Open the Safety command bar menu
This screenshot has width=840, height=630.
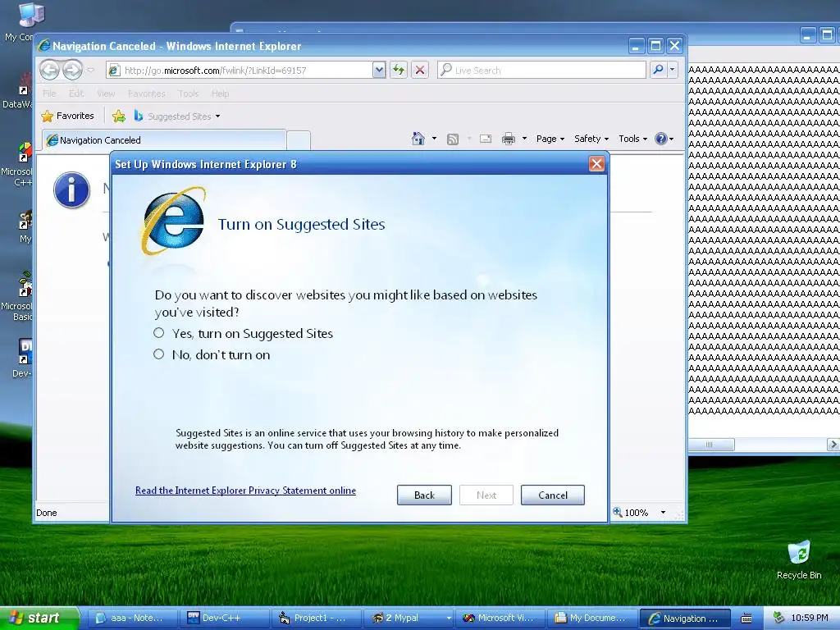click(x=591, y=139)
